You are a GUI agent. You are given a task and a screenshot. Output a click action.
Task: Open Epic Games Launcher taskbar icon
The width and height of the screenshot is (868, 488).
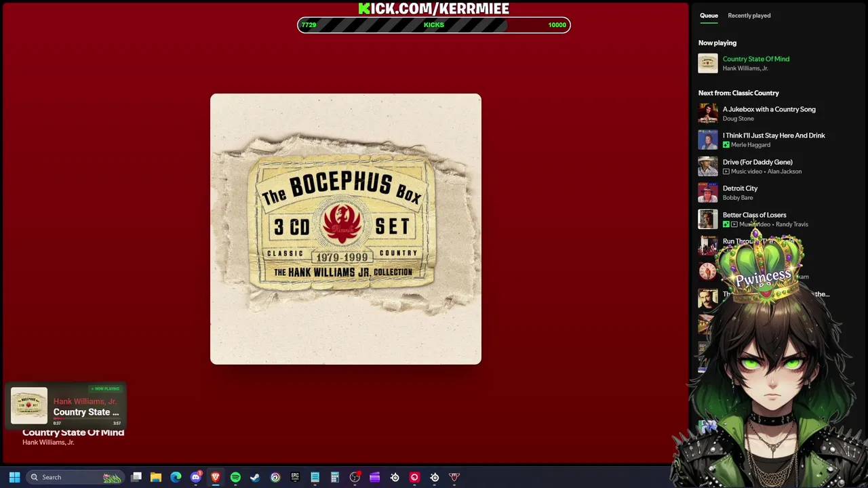[x=295, y=477]
